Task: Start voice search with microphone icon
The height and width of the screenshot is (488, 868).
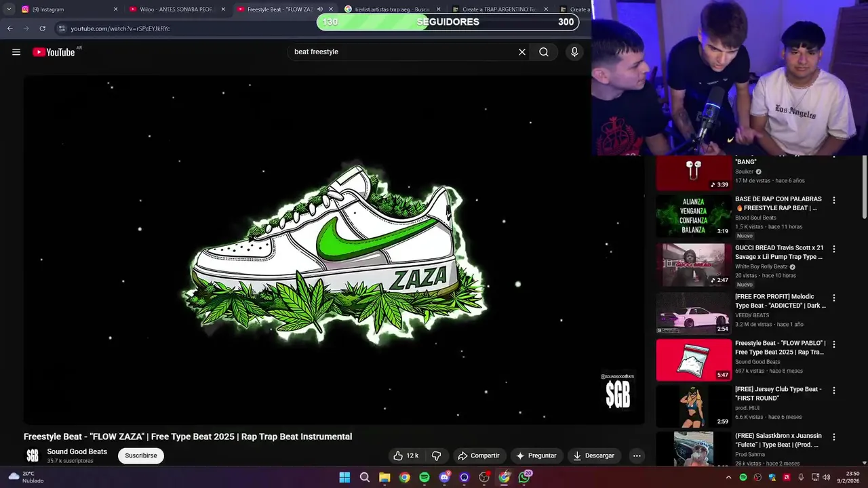Action: 574,52
